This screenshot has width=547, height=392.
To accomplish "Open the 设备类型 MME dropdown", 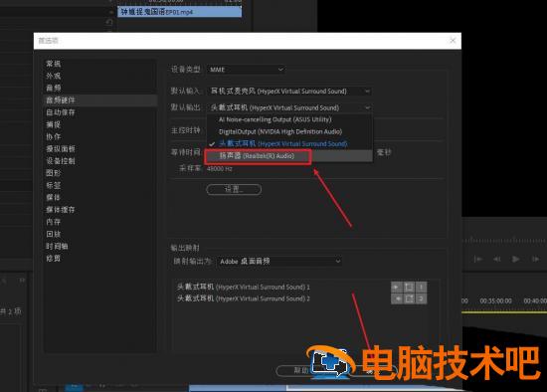I will click(246, 70).
